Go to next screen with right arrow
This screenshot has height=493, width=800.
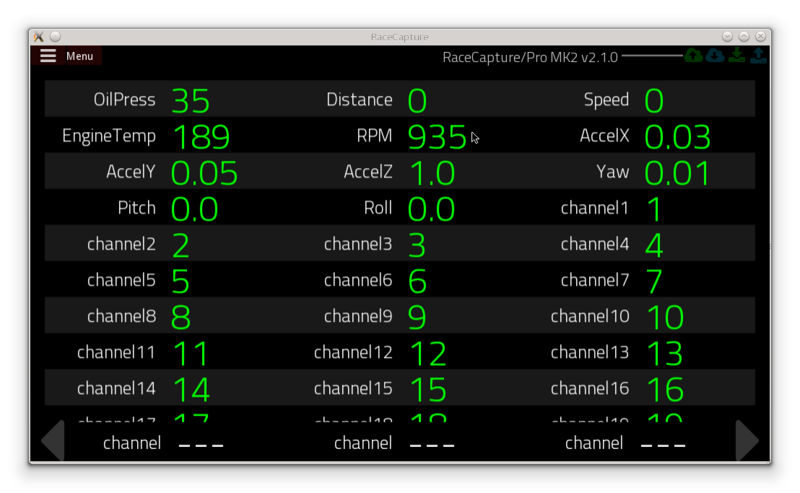pos(747,440)
